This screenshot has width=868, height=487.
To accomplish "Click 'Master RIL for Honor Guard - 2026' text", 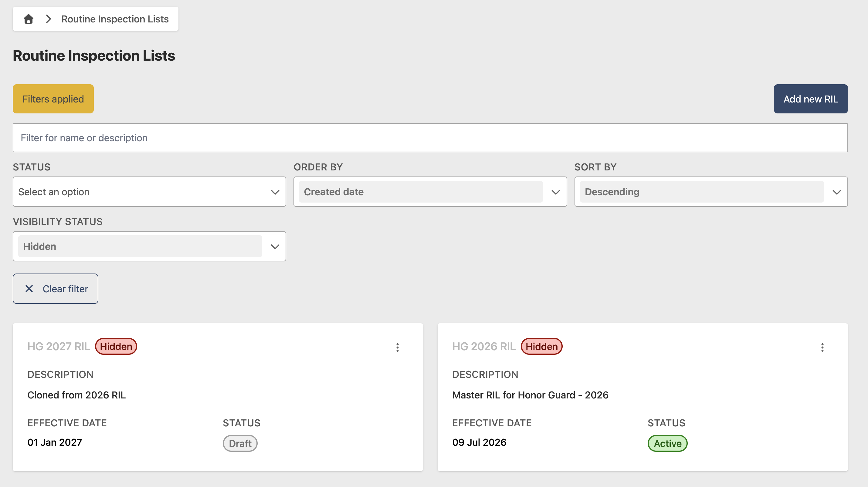I will [531, 395].
